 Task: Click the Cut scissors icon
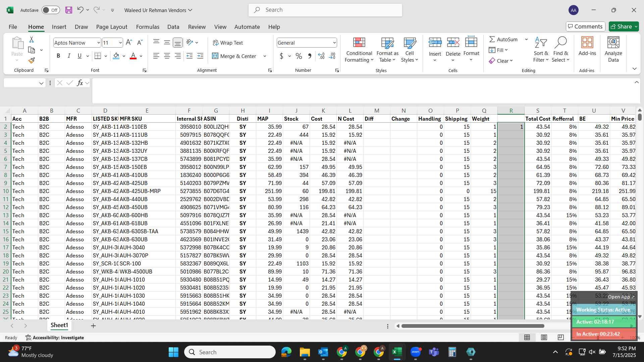pyautogui.click(x=32, y=40)
